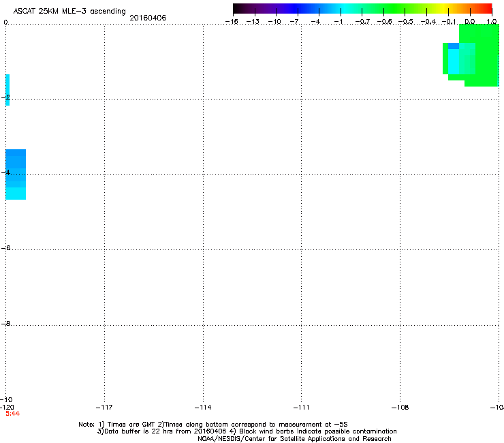504x443 pixels.
Task: Click the latitude axis label -6
Action: coord(5,248)
